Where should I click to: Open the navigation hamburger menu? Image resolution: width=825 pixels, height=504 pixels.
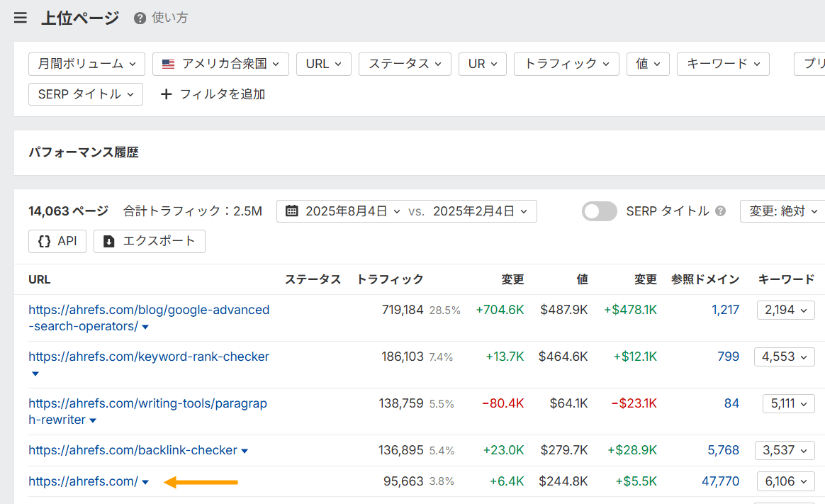tap(20, 18)
